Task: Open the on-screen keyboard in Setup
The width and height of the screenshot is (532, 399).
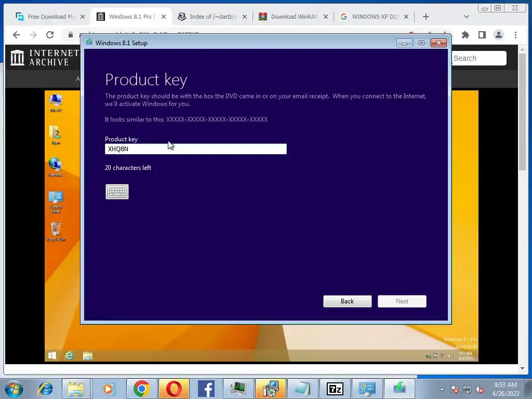Action: (117, 192)
